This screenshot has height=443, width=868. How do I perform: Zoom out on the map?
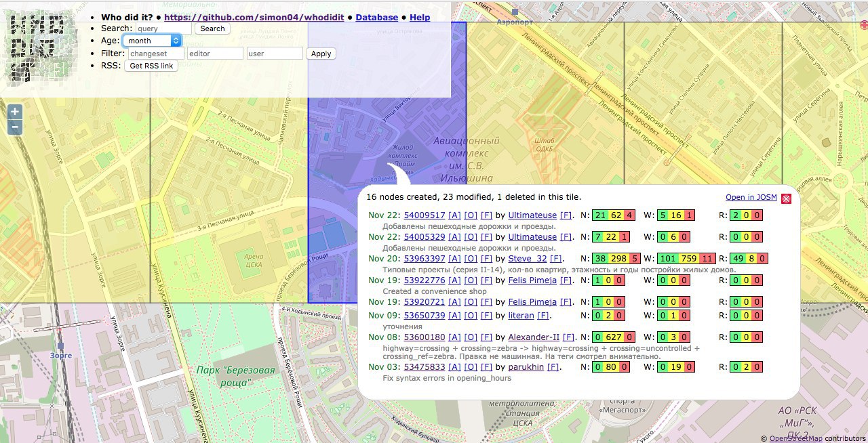pos(15,127)
